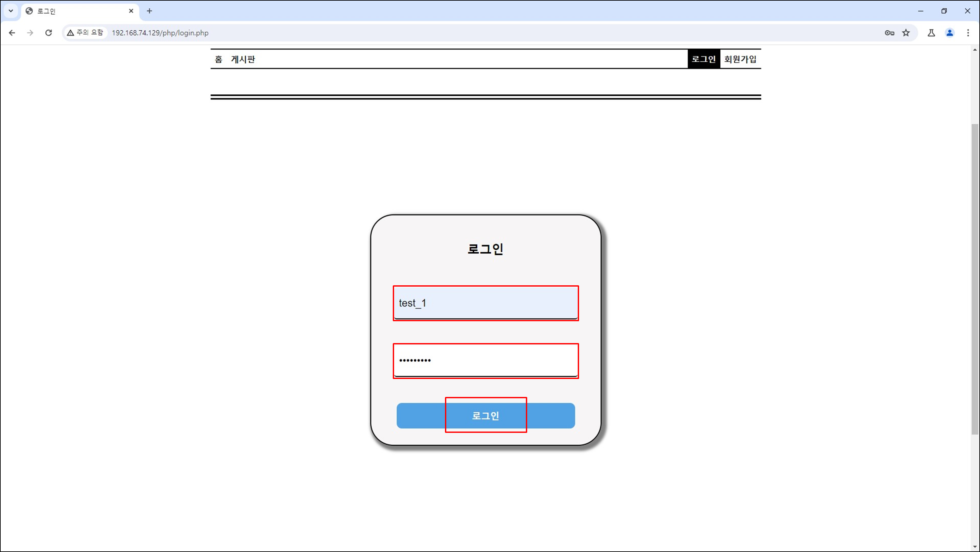Close the Chrome window

coord(968,11)
